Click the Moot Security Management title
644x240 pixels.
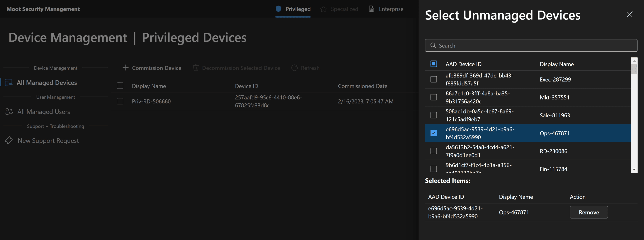pos(43,9)
